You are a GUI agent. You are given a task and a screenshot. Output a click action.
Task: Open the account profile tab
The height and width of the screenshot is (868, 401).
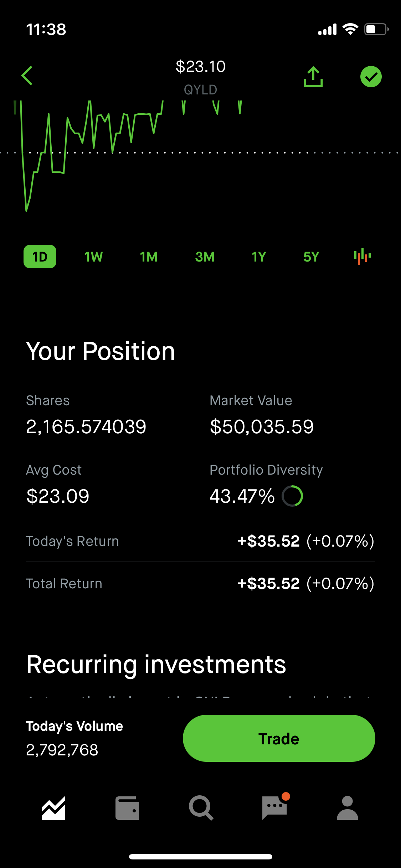coord(347,808)
